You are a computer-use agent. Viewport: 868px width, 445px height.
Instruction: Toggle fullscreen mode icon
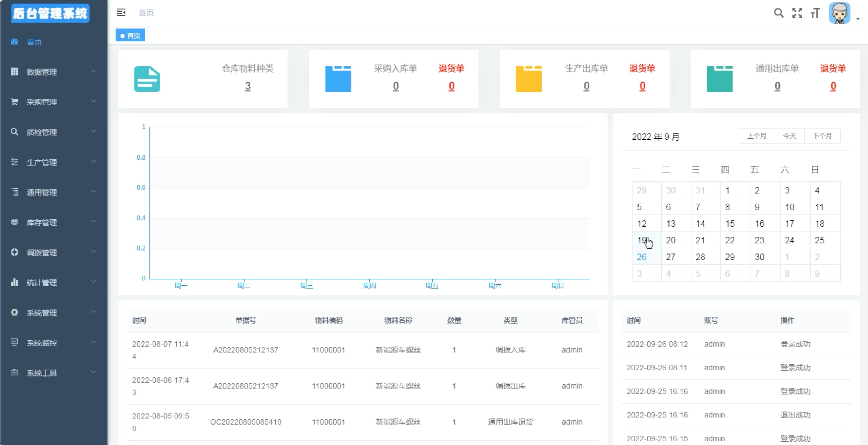(797, 13)
